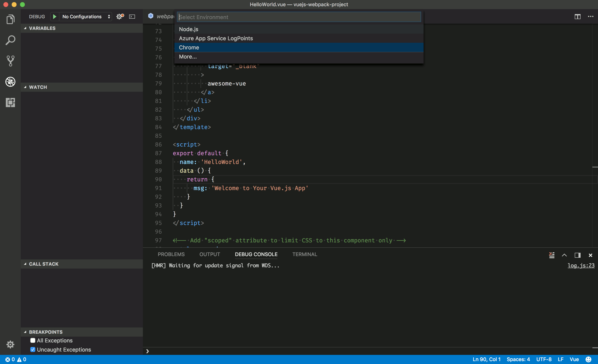Viewport: 598px width, 364px height.
Task: Switch to the PROBLEMS tab
Action: coord(171,254)
